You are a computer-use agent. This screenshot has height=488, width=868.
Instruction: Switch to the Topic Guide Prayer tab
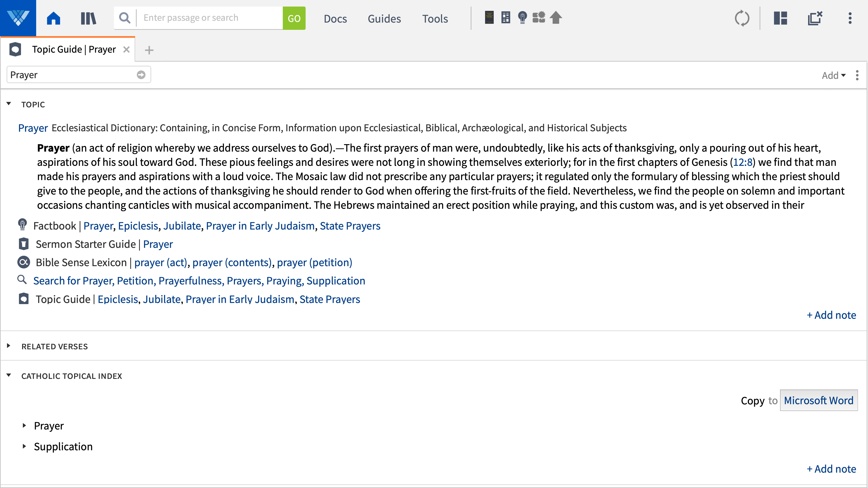(73, 49)
